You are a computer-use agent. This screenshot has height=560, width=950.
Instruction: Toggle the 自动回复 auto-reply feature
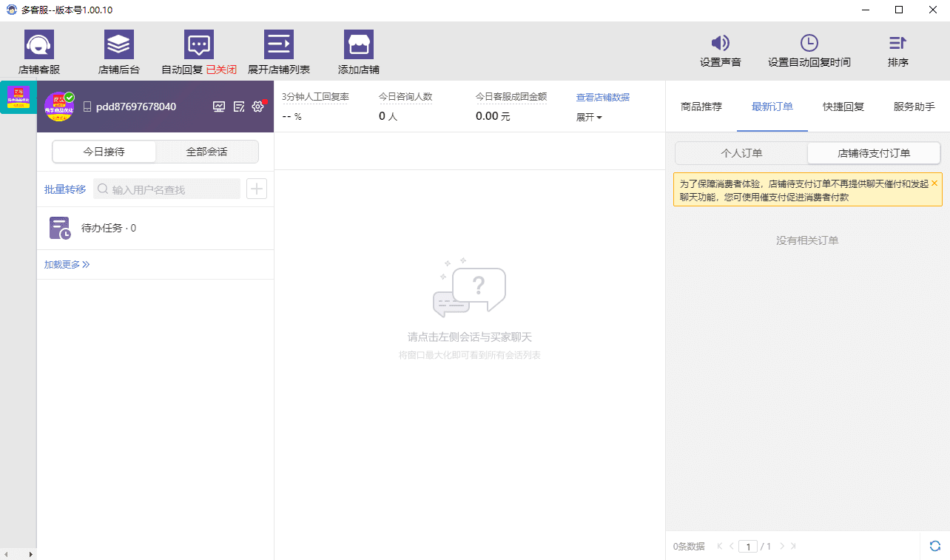(x=199, y=53)
